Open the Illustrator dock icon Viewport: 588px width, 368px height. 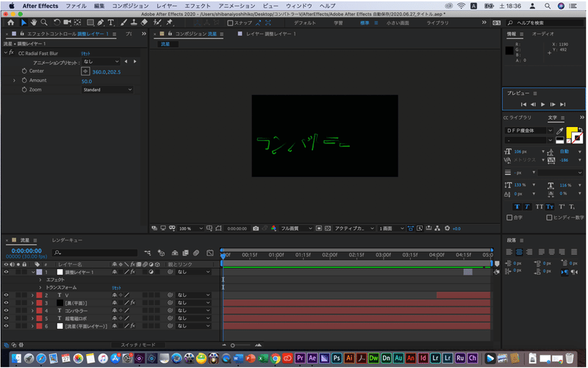pos(349,358)
